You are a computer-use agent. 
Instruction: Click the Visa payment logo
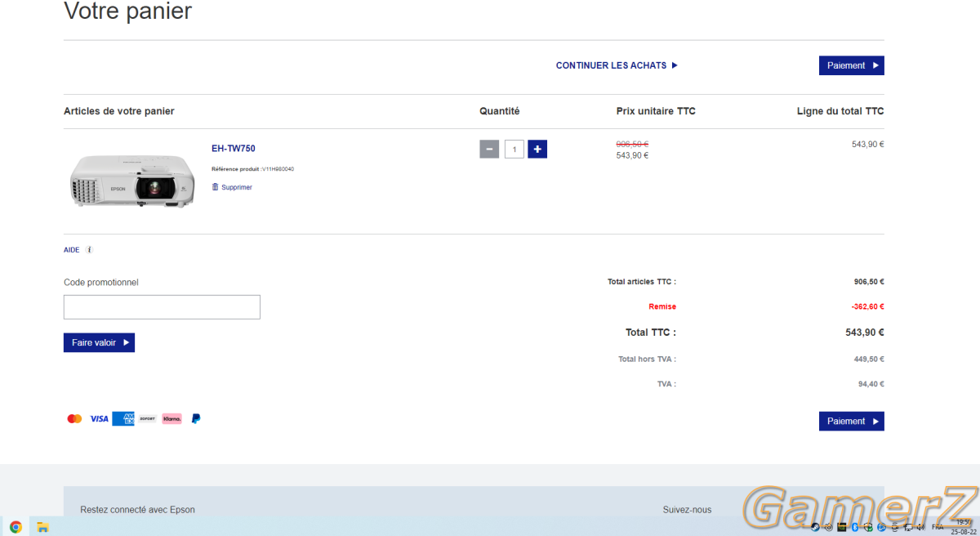pos(99,418)
